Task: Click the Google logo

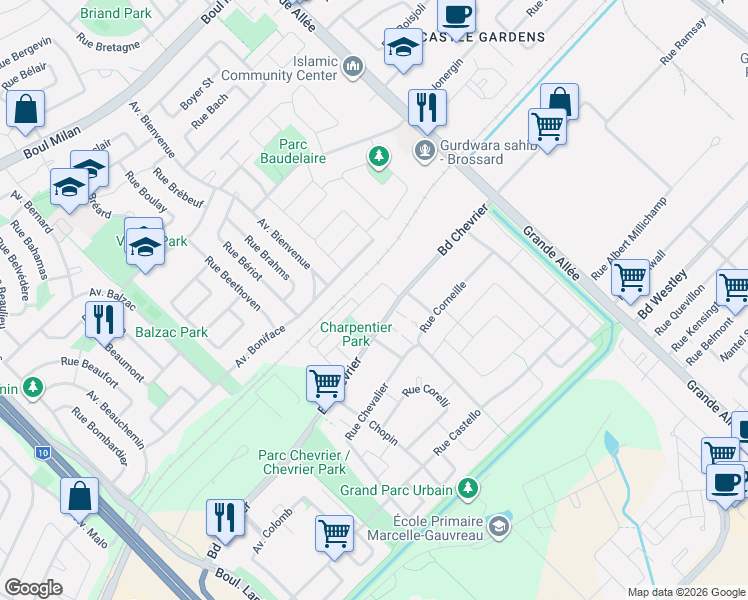Action: tap(34, 588)
